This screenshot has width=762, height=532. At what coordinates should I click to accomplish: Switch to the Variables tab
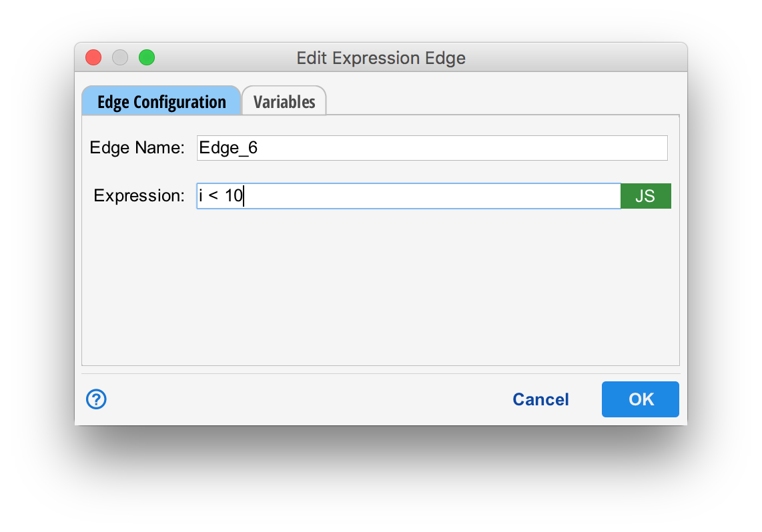(284, 101)
